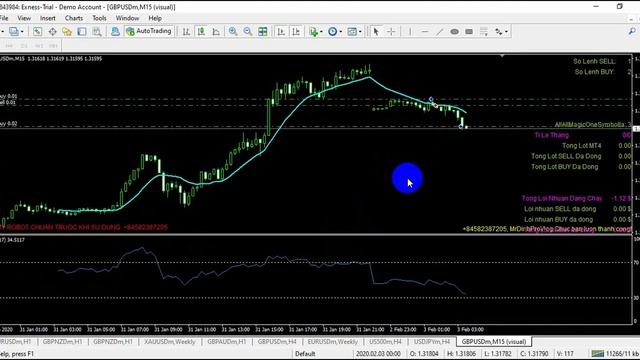Screen dimensions: 640x360
Task: Select the Fibonacci retracement tool
Action: tap(484, 31)
